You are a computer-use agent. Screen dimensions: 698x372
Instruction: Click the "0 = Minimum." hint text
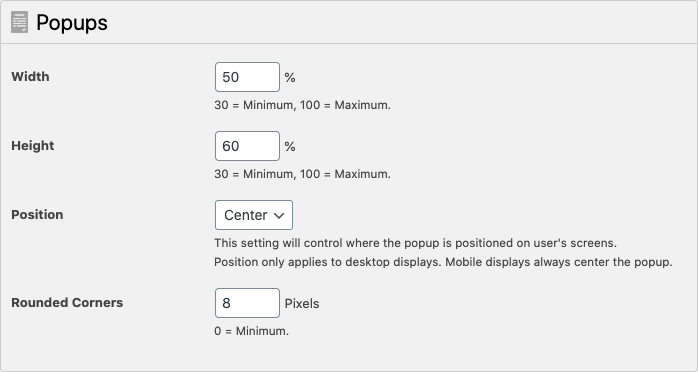252,331
